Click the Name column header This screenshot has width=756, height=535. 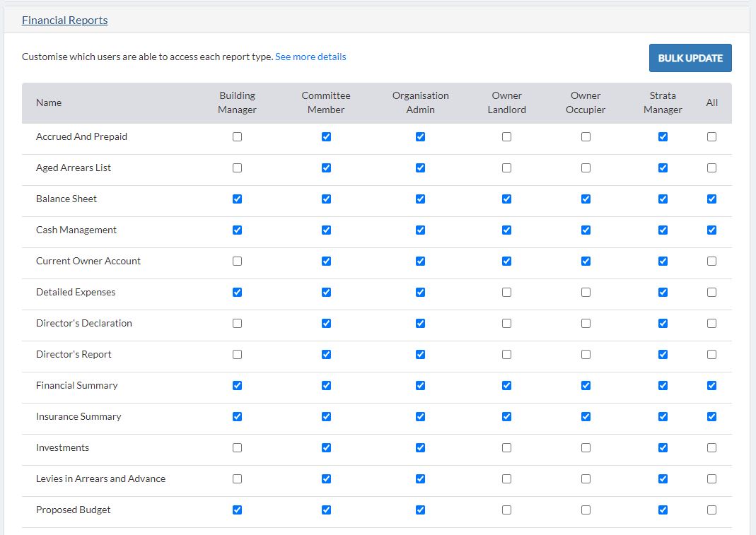(49, 102)
